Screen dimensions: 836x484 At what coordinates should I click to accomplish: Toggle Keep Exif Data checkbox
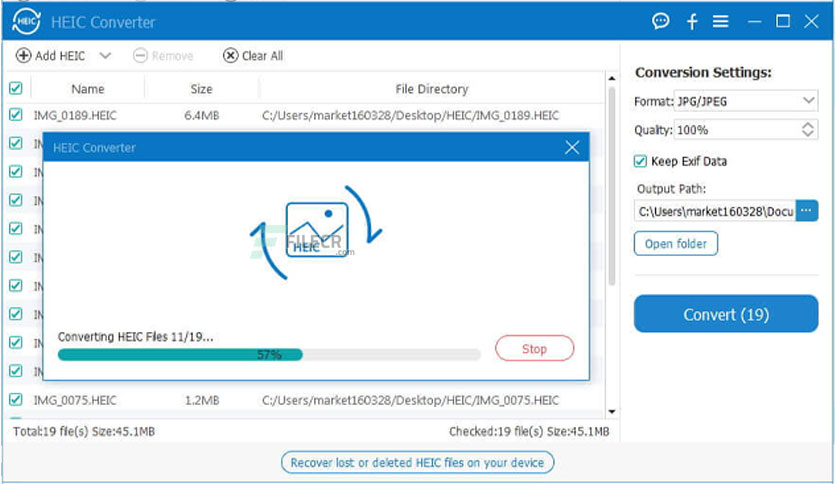640,161
